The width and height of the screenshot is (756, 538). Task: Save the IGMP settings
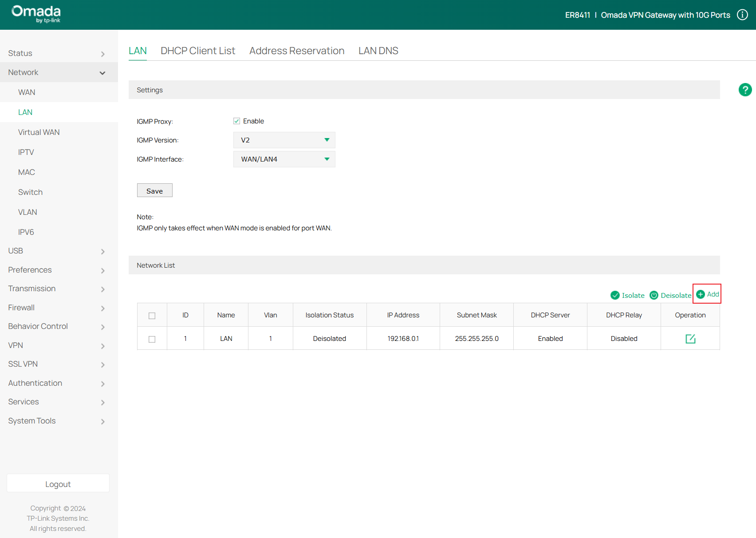(x=154, y=190)
